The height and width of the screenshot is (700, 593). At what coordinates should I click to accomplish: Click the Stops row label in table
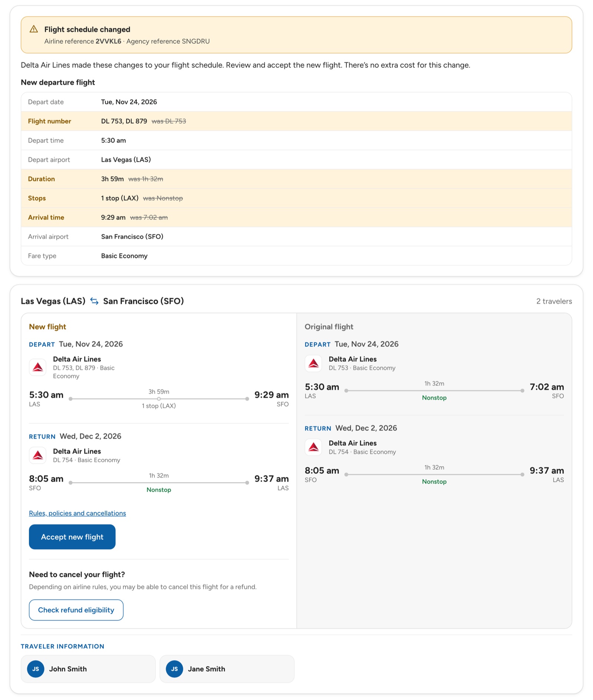pyautogui.click(x=37, y=198)
